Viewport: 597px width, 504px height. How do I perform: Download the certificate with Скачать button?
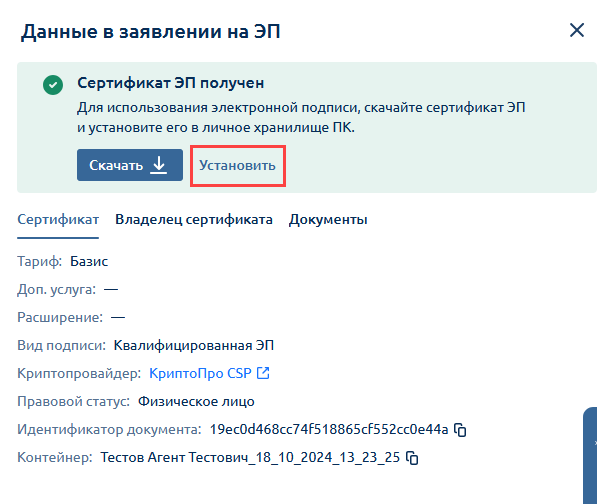[x=130, y=165]
